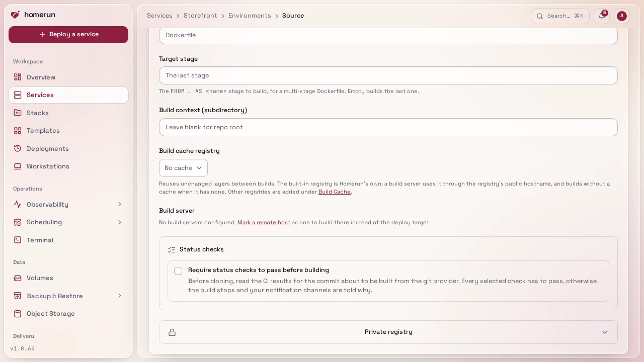Screen dimensions: 644x362
Task: Open the Search box in header
Action: click(560, 16)
